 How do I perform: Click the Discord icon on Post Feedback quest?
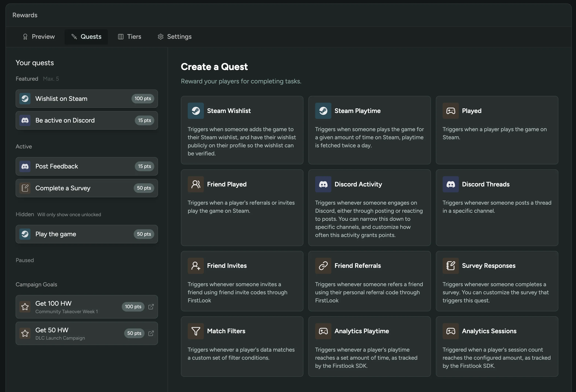coord(25,166)
